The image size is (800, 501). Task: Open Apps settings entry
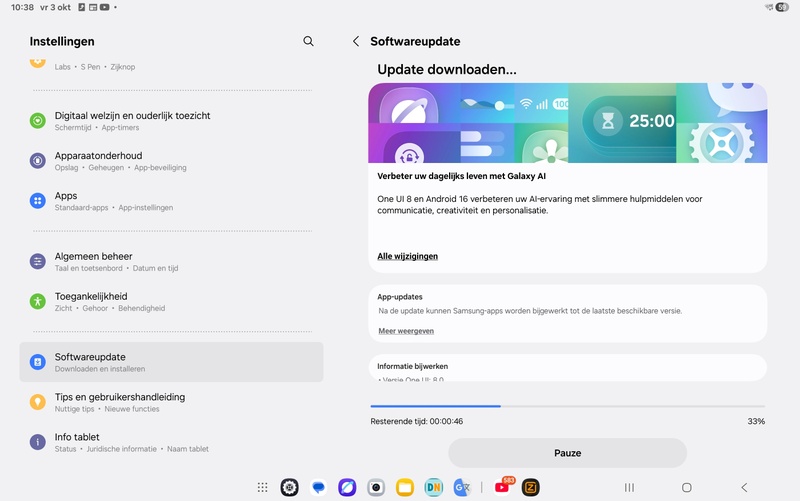[171, 201]
